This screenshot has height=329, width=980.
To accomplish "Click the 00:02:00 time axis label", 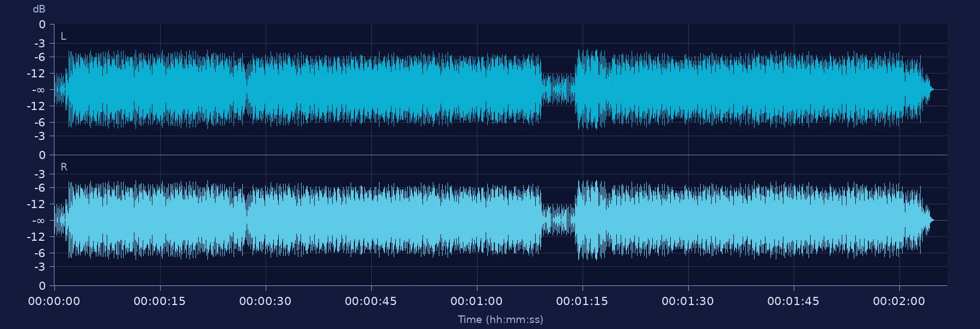I will tap(899, 301).
